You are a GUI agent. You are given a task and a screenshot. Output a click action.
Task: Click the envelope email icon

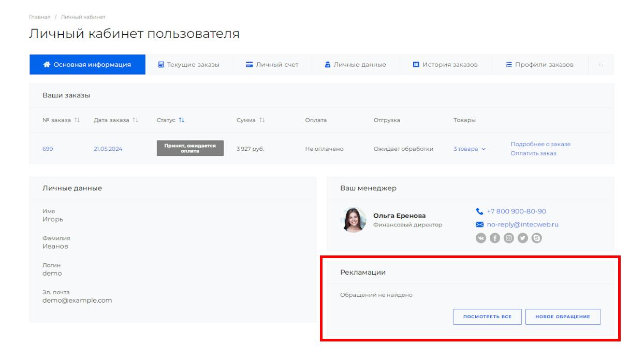(x=479, y=224)
